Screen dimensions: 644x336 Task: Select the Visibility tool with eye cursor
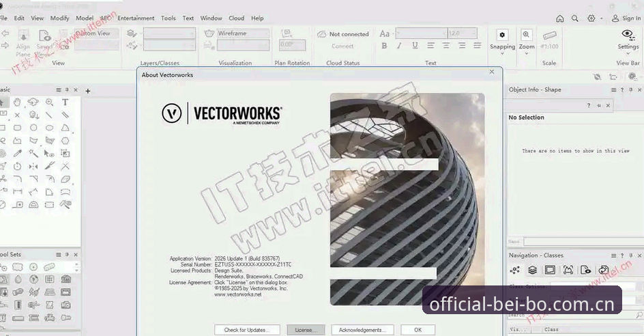49,154
